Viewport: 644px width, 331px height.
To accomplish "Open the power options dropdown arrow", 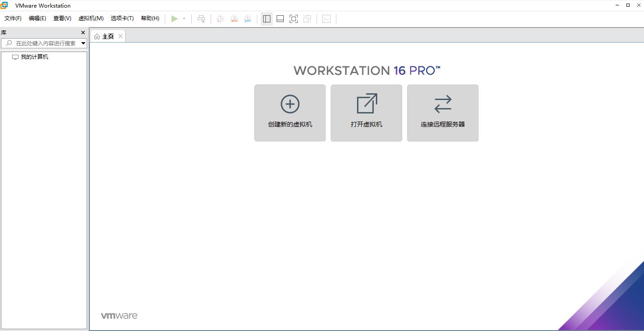I will point(184,18).
